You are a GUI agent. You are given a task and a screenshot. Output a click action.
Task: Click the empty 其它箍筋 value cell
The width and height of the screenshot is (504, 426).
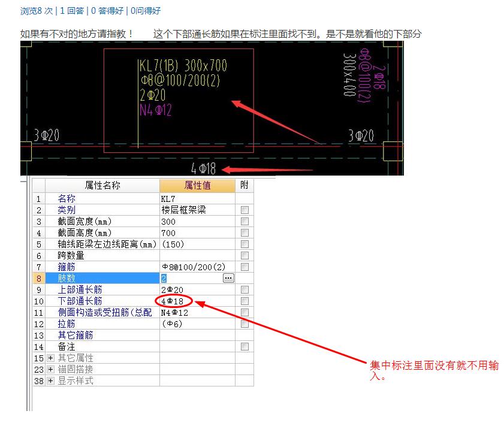point(197,335)
